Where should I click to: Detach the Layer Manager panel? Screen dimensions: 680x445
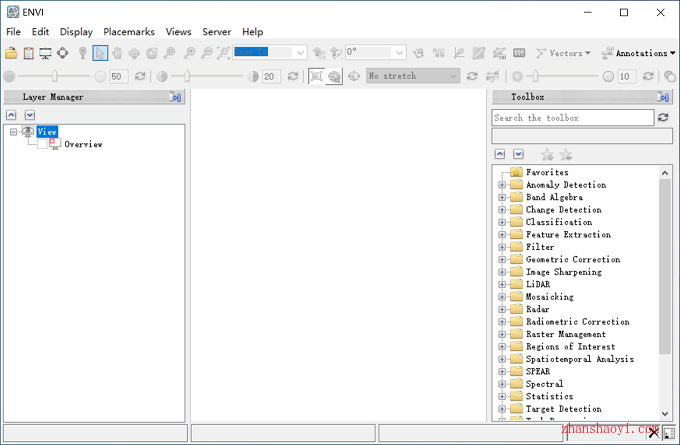coord(175,97)
